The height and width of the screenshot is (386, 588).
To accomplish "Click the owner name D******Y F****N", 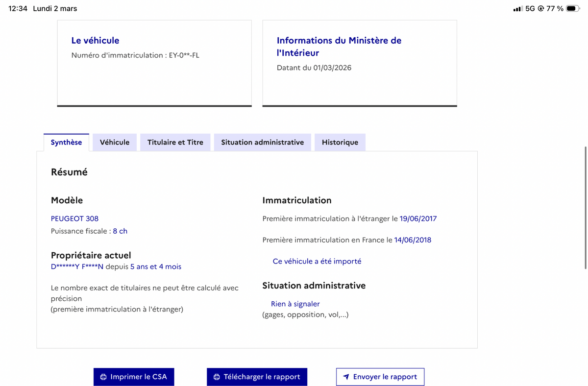I will [77, 266].
